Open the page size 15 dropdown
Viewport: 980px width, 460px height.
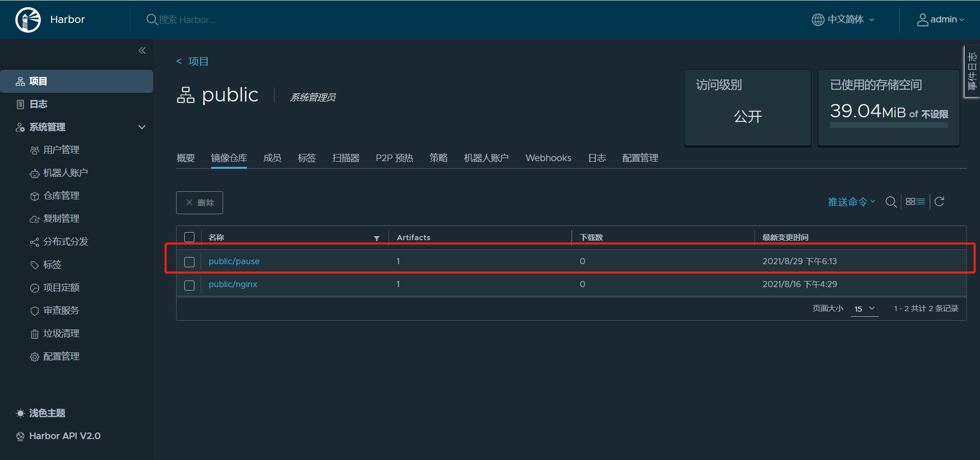coord(865,309)
